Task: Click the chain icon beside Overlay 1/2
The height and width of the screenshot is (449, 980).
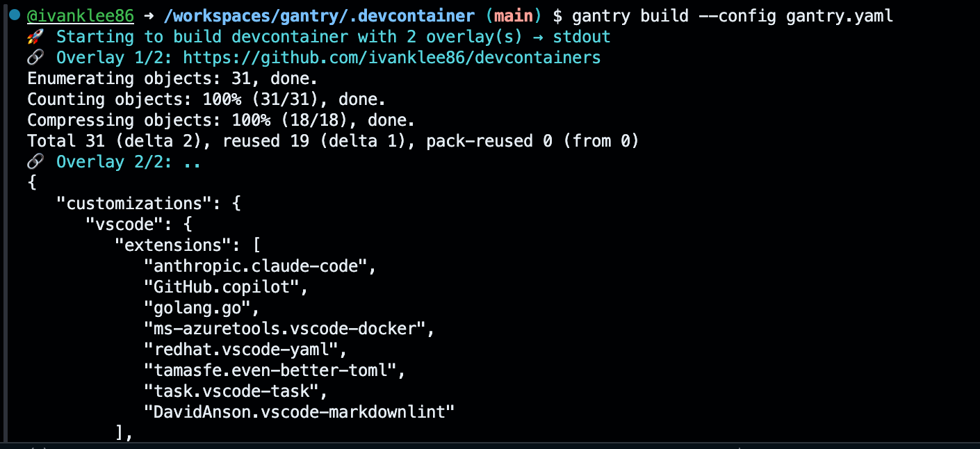Action: [35, 58]
